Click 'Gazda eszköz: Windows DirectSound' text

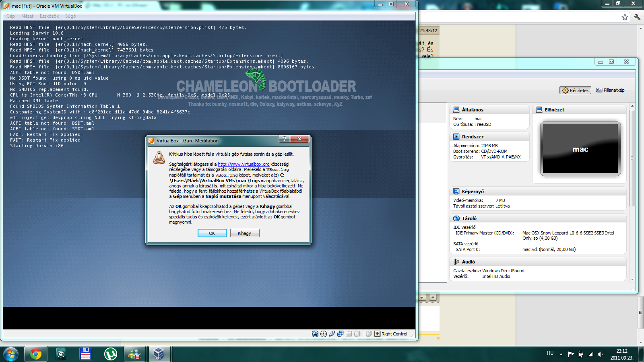[489, 271]
